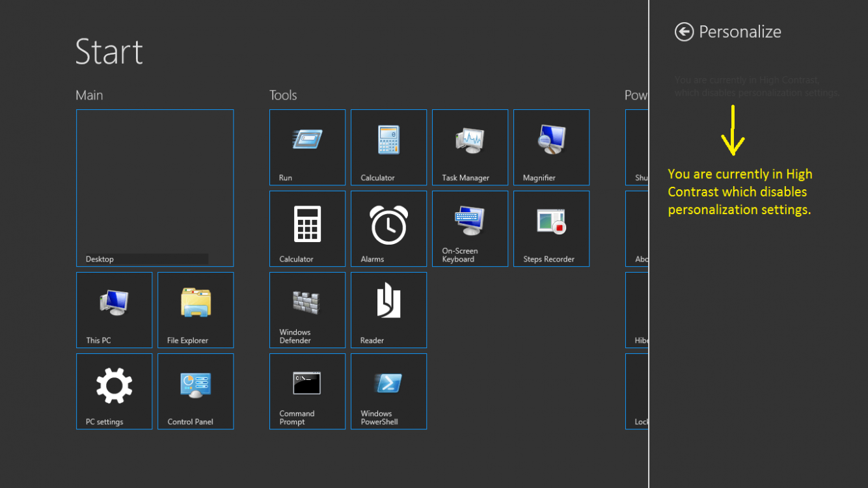
Task: Open the large Desktop tile
Action: pos(155,188)
